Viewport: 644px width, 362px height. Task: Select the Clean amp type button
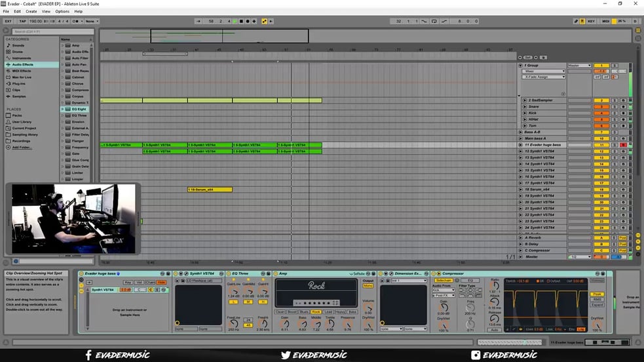pyautogui.click(x=280, y=312)
